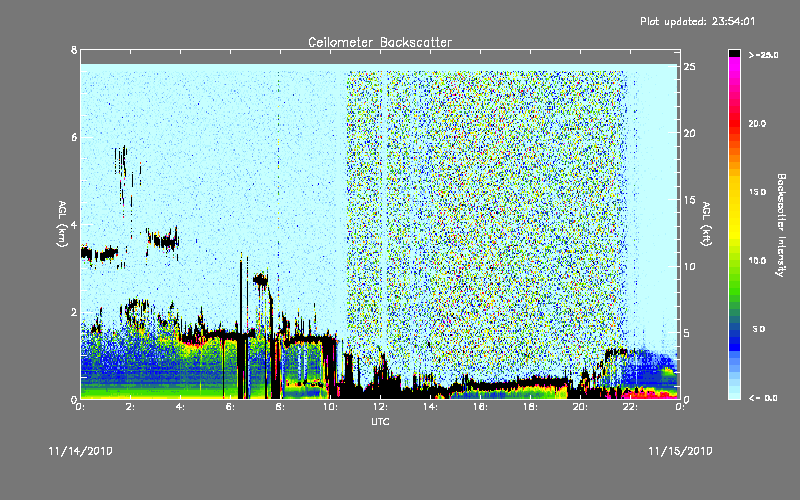The width and height of the screenshot is (800, 500).
Task: Click x-axis tick label '20:'
Action: coord(580,407)
